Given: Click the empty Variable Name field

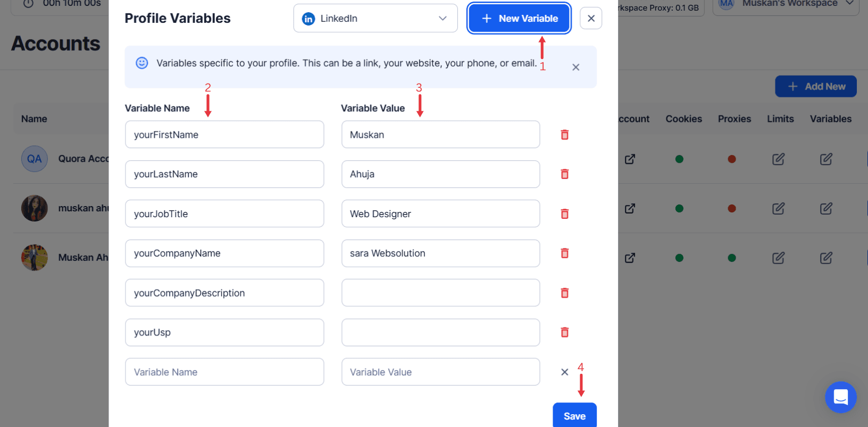Looking at the screenshot, I should (224, 372).
